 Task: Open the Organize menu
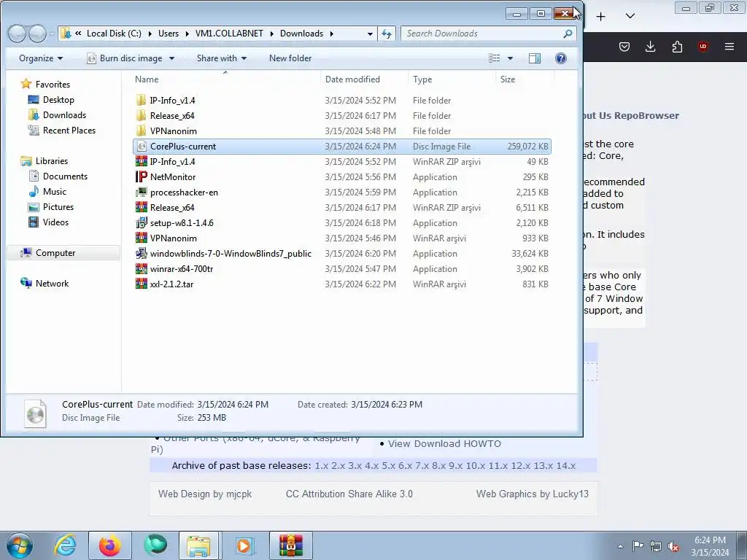tap(41, 58)
